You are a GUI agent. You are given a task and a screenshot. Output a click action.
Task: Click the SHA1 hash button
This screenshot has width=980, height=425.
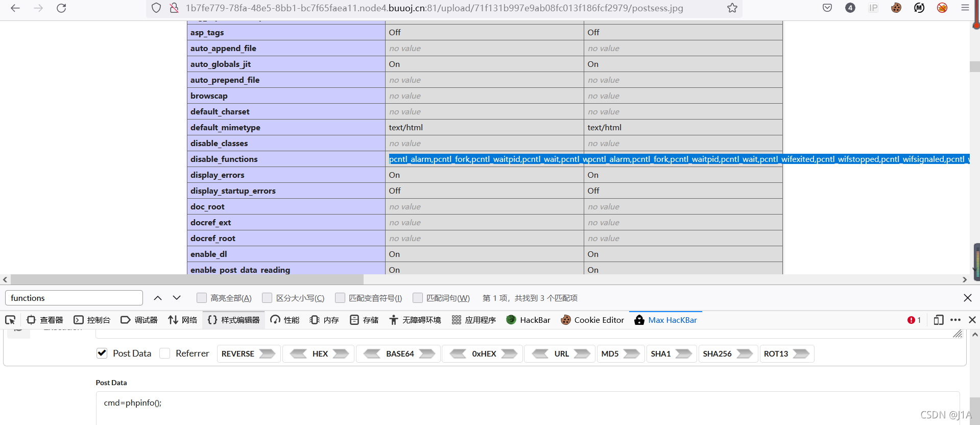tap(671, 353)
